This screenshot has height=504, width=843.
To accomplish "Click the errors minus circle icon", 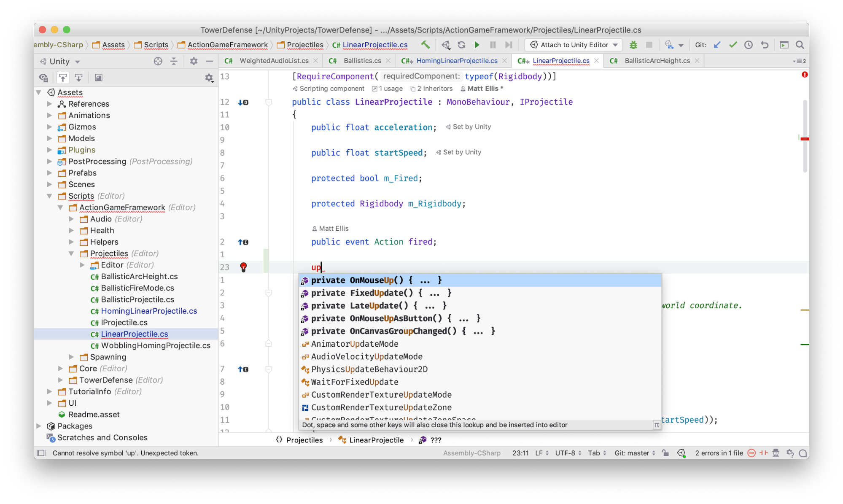I will [x=751, y=453].
